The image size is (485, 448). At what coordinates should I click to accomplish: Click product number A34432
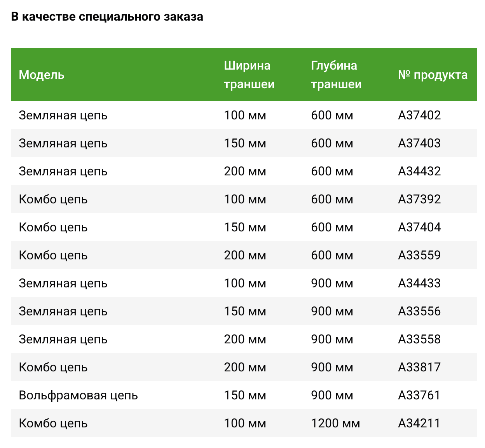point(419,171)
